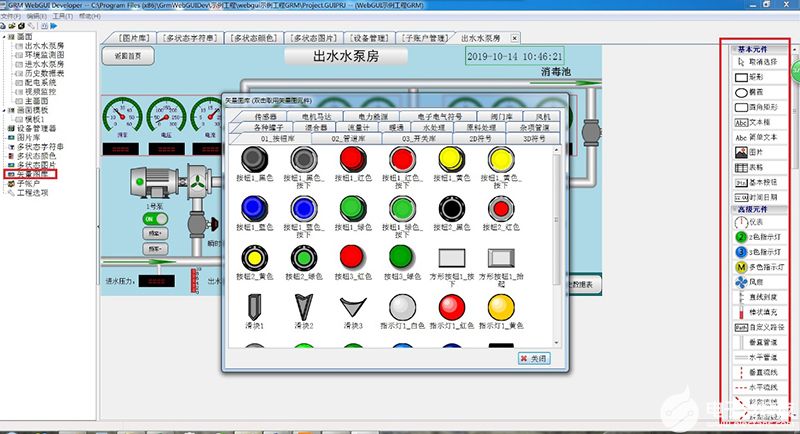800x434 pixels.
Task: Select the 滑块3 slider graphic
Action: click(353, 307)
